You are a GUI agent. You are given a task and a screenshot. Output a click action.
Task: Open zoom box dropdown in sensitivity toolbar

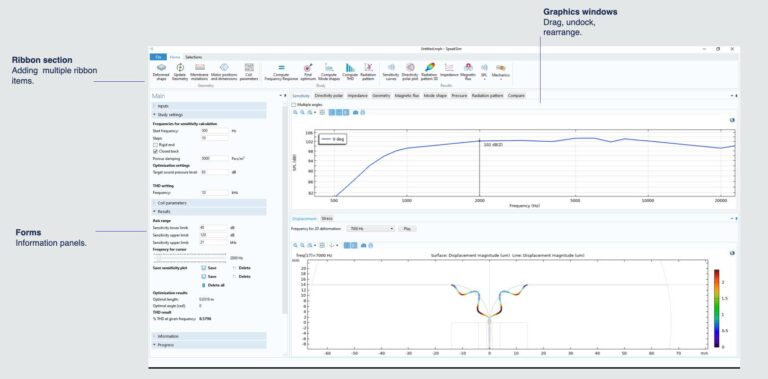(315, 112)
